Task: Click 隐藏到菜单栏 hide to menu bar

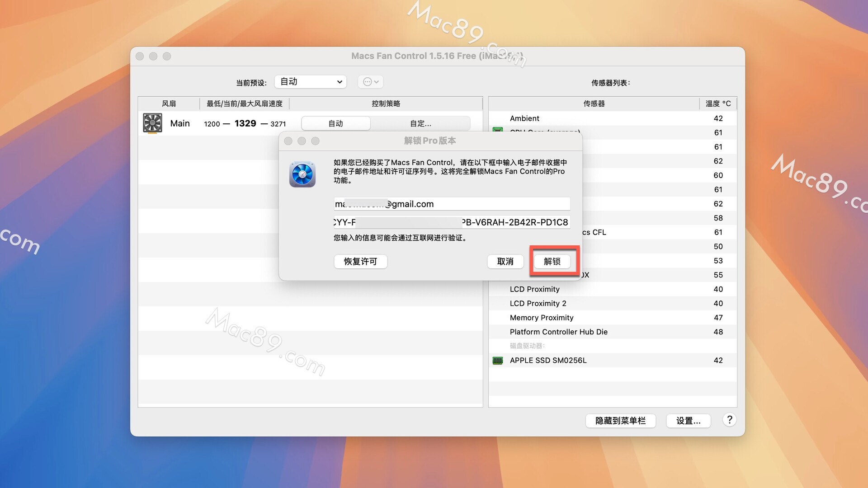Action: [x=620, y=421]
